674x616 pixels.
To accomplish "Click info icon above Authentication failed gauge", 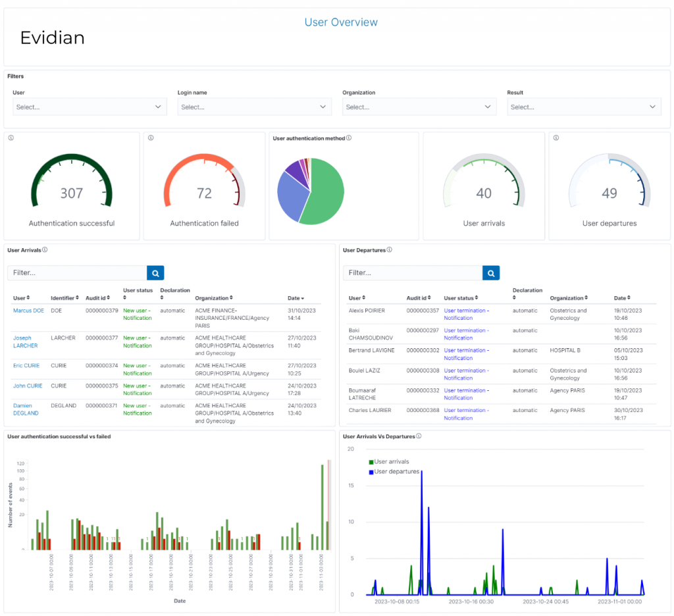I will tap(151, 138).
